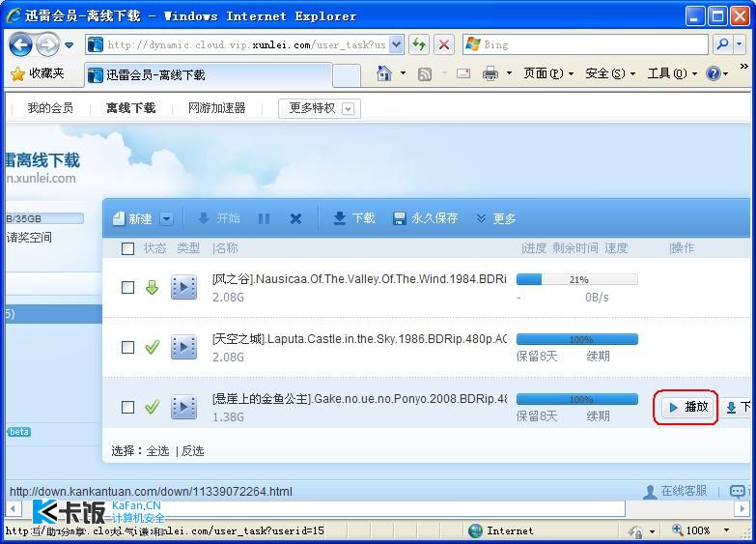The image size is (756, 544).
Task: Open a new blank browser tab
Action: pyautogui.click(x=347, y=75)
